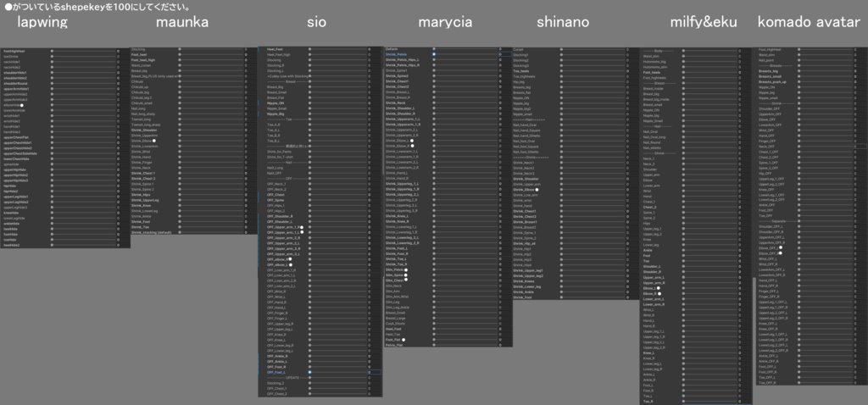Click the Shrink_Neck value field in marycia list
The width and height of the screenshot is (868, 405).
[505, 103]
